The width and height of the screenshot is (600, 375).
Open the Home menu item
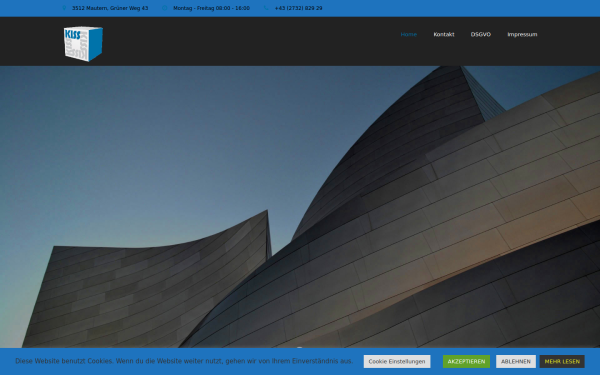coord(408,34)
